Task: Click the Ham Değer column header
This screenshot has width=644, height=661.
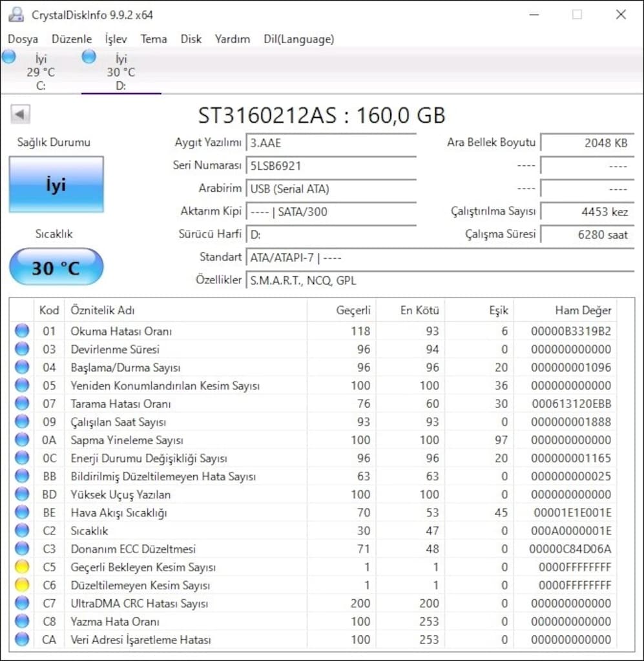Action: (565, 310)
